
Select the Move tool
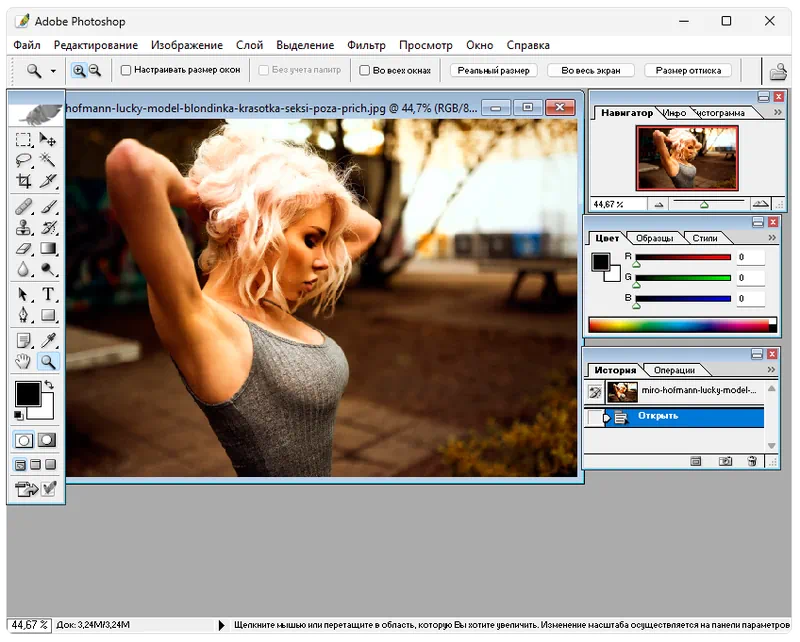[48, 139]
